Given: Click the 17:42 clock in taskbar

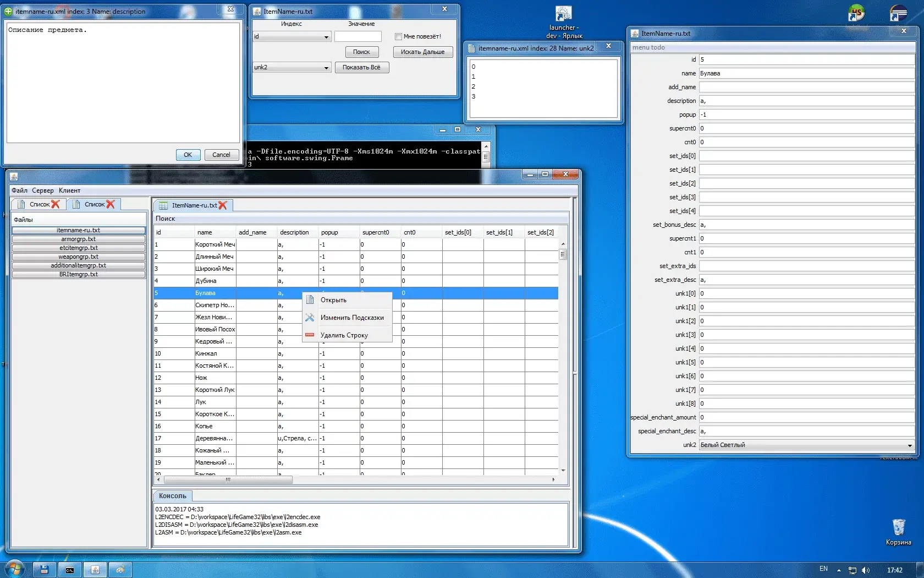Looking at the screenshot, I should pos(895,570).
